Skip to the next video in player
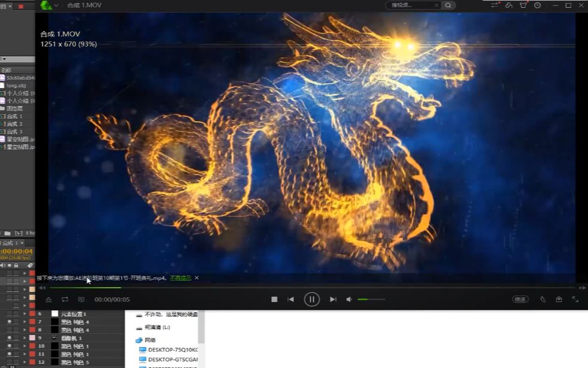The width and height of the screenshot is (588, 368). pyautogui.click(x=333, y=299)
